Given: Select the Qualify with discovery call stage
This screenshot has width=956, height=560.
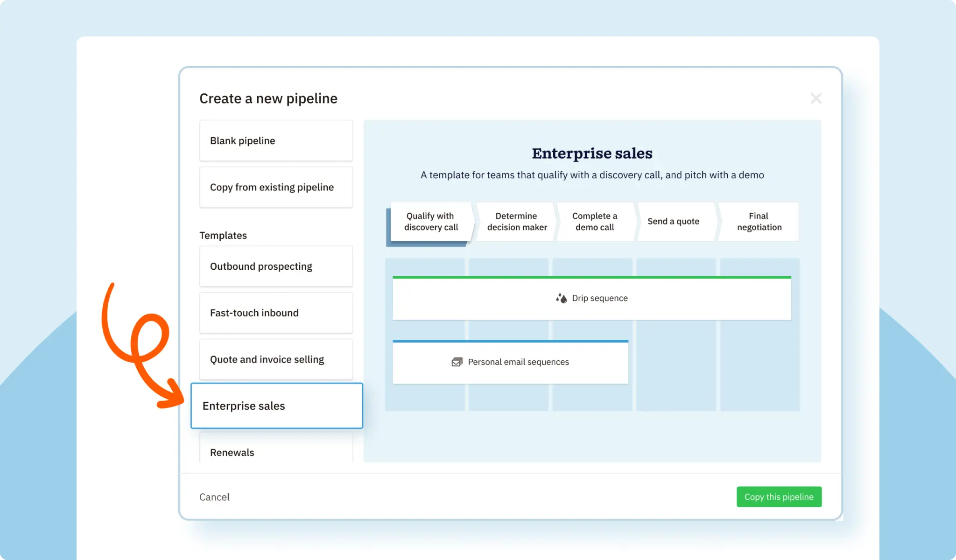Looking at the screenshot, I should click(429, 221).
